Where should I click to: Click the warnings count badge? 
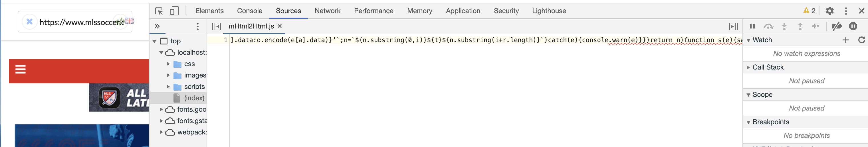pyautogui.click(x=810, y=11)
